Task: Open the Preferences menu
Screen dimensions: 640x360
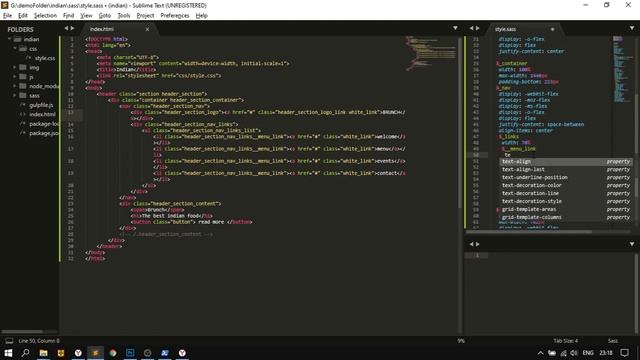Action: click(x=175, y=16)
